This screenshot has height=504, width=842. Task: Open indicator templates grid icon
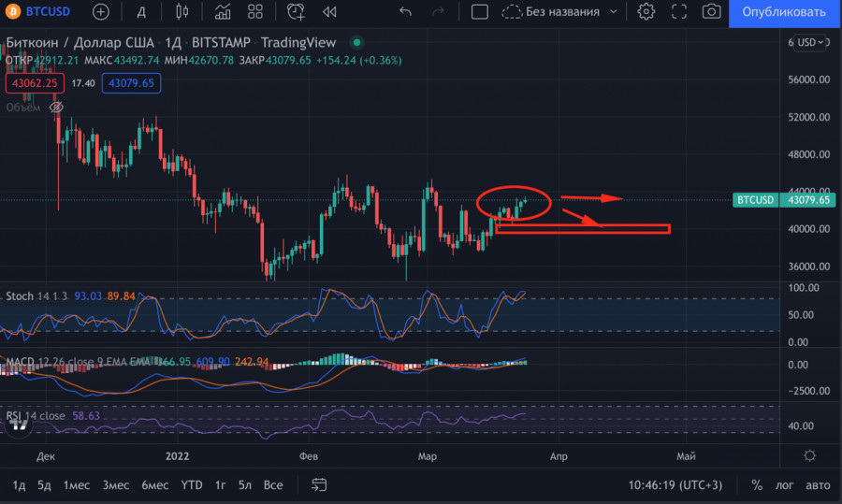click(x=255, y=11)
